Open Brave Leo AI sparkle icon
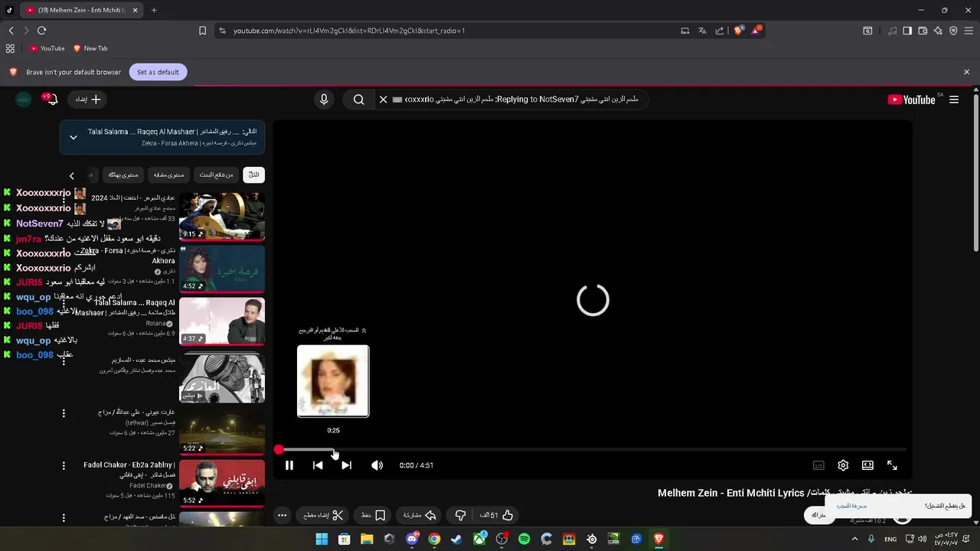The height and width of the screenshot is (551, 980). tap(938, 31)
